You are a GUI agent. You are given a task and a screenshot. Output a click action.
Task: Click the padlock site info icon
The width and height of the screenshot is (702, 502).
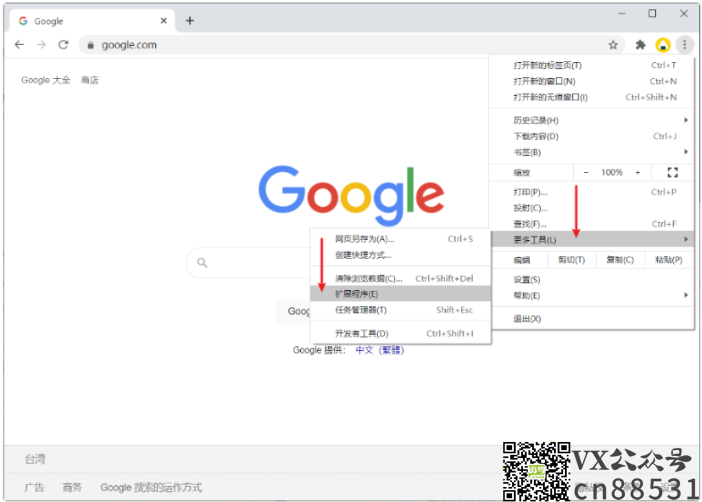[x=90, y=45]
